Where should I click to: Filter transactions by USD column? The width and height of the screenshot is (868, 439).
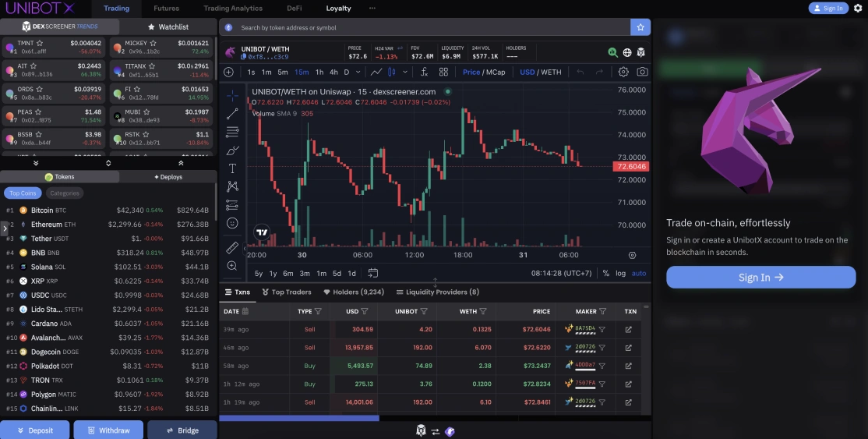click(x=364, y=312)
